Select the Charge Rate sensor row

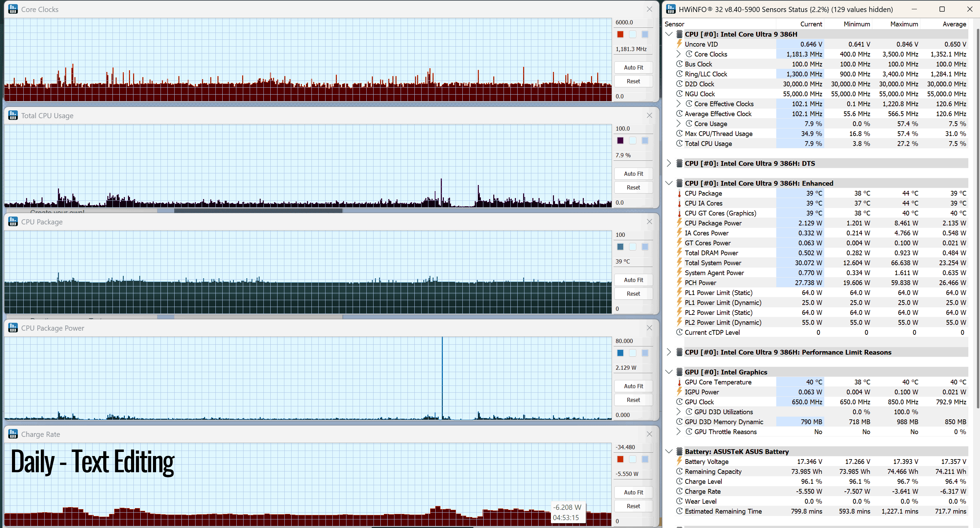point(822,491)
